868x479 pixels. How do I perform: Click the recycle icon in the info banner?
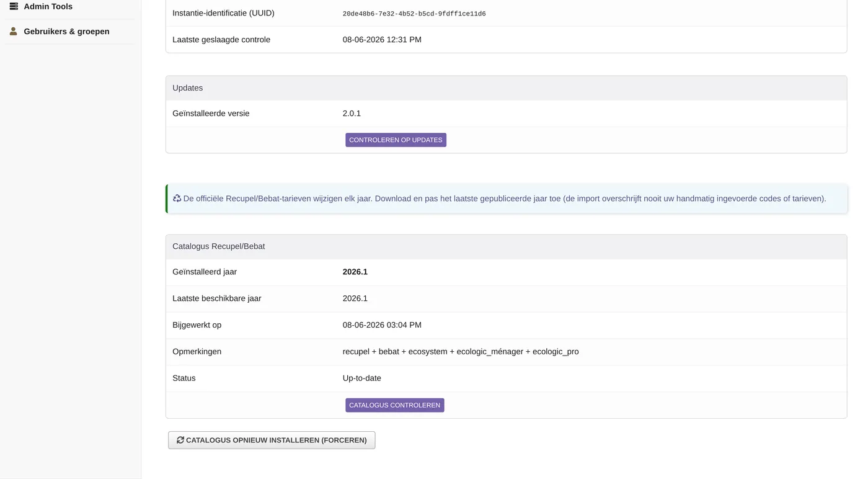point(177,199)
